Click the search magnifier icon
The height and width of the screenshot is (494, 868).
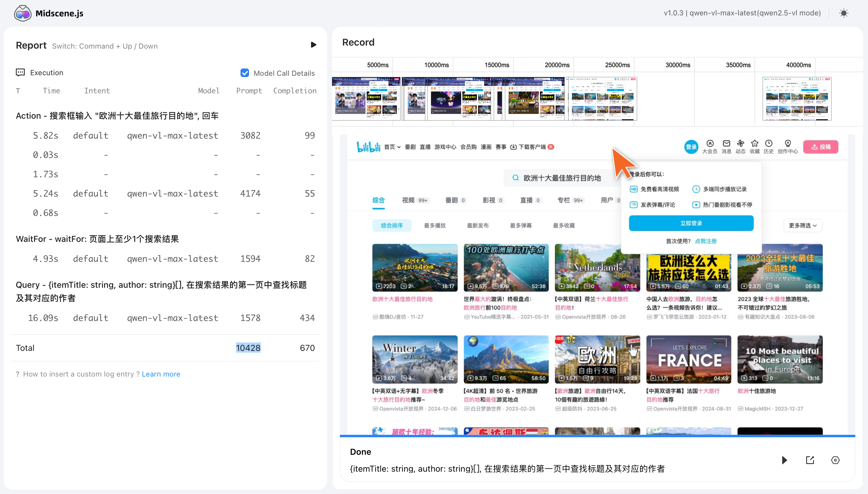(x=515, y=178)
